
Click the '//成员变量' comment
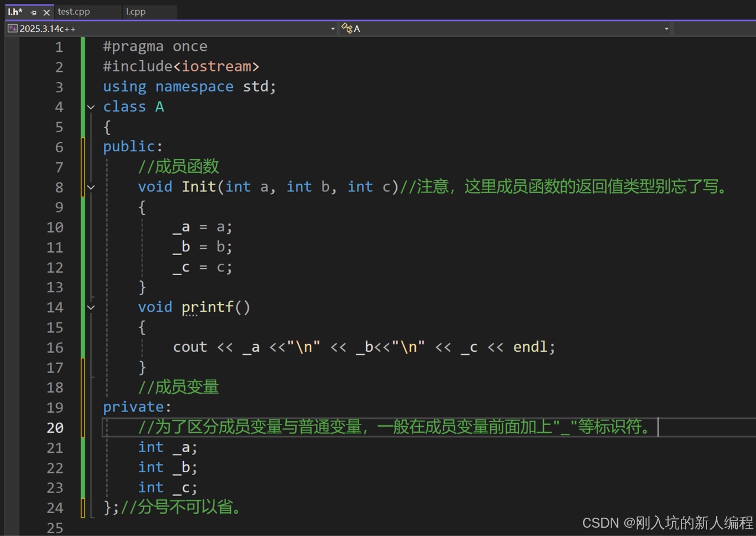(179, 387)
